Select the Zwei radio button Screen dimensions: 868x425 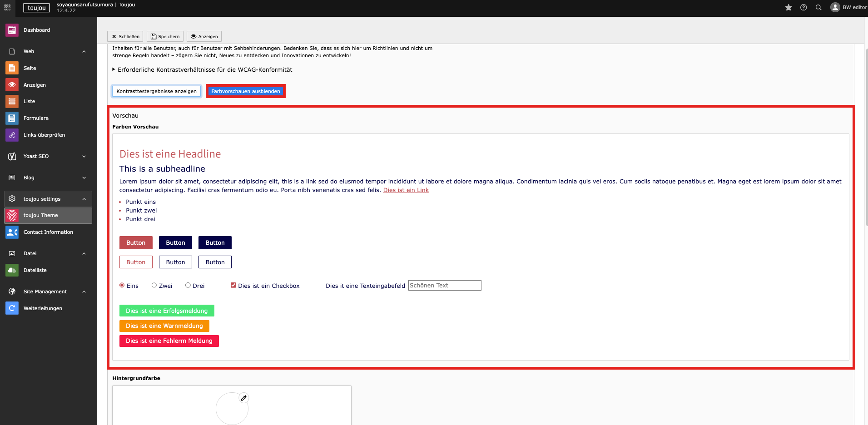[x=154, y=285]
